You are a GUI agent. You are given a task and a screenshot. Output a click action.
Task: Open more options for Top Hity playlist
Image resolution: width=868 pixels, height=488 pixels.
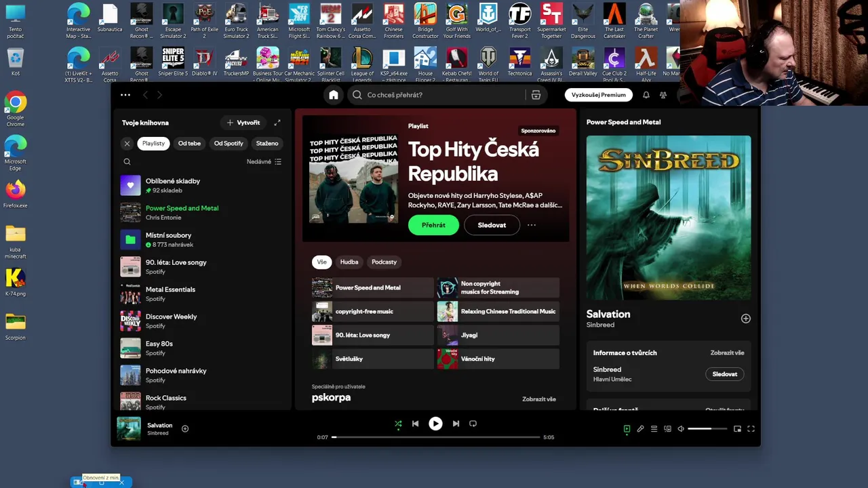(x=532, y=225)
